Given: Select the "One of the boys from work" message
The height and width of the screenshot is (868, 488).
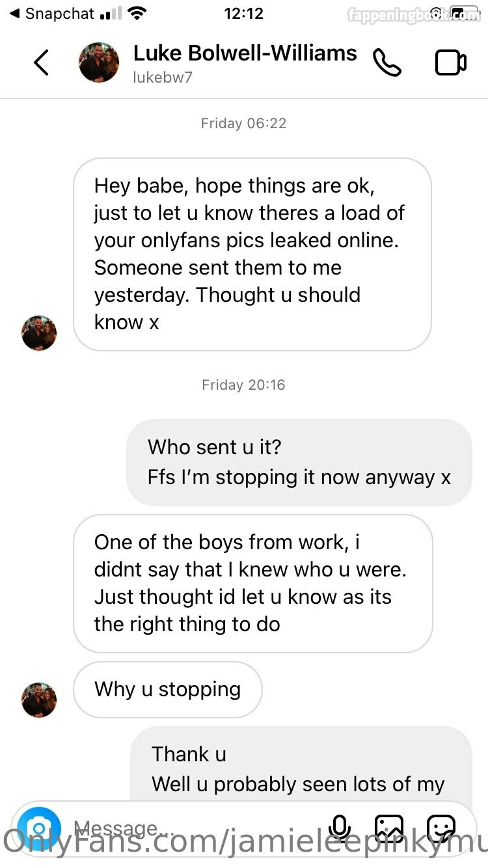Looking at the screenshot, I should [x=252, y=583].
